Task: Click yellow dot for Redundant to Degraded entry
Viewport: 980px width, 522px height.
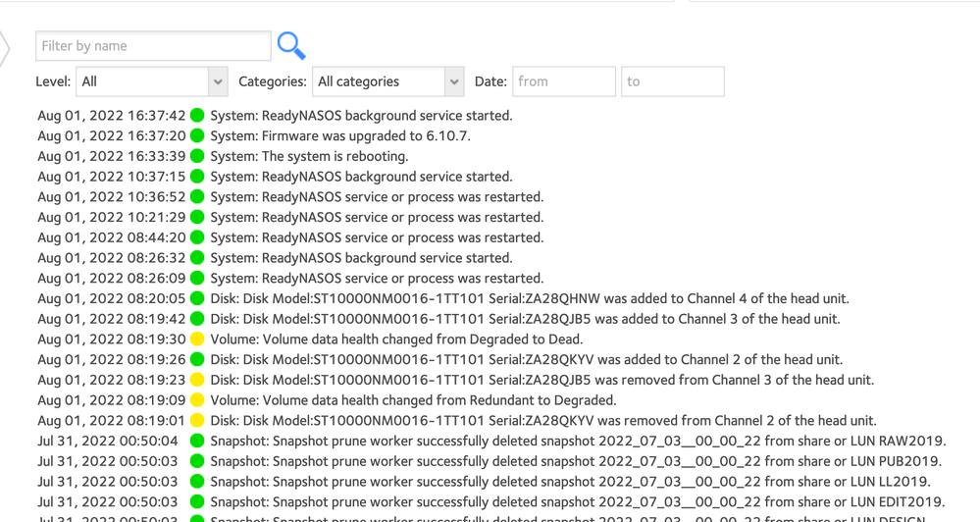Action: pyautogui.click(x=197, y=400)
